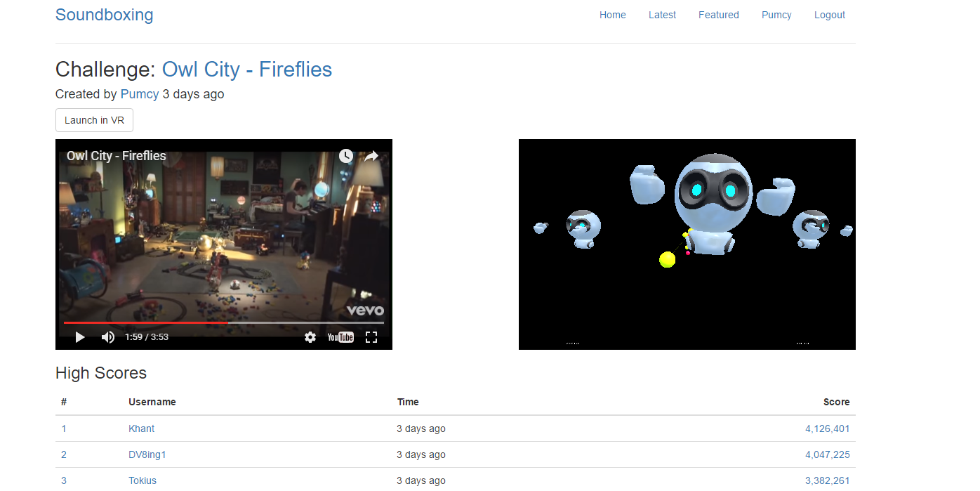Click the video time display 1:59 / 3:53
Viewport: 980px width, 491px height.
tap(147, 337)
